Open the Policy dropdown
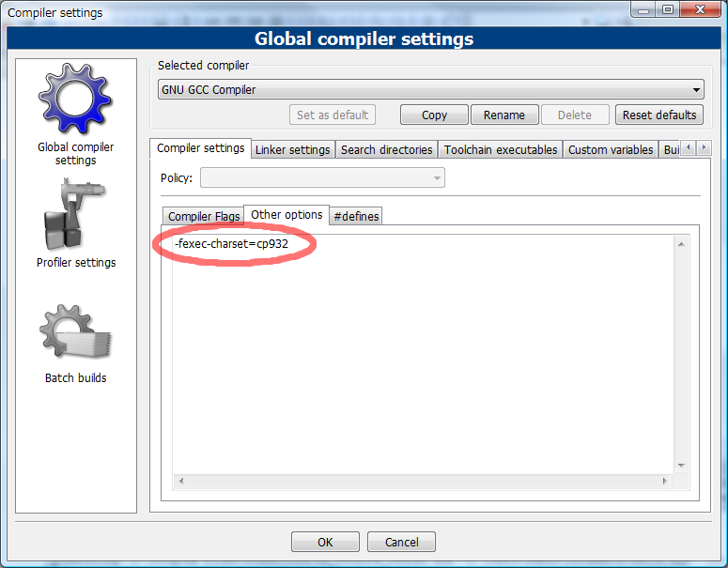728x568 pixels. coord(322,177)
